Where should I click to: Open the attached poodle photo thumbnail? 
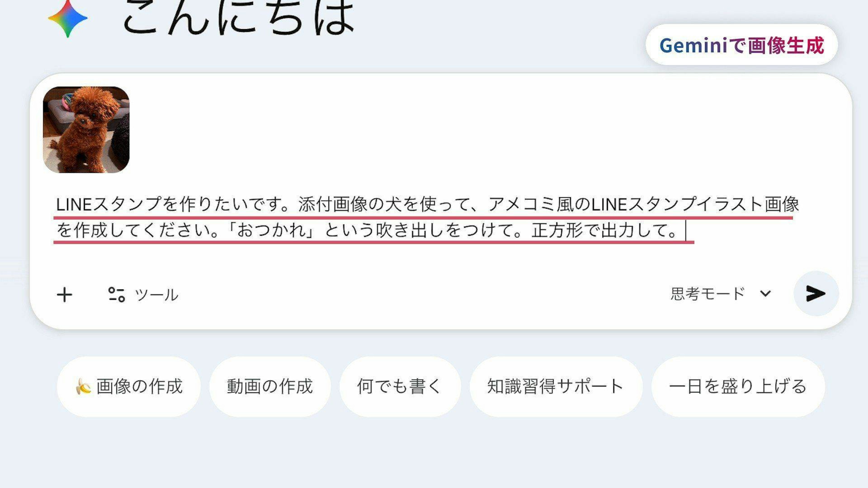(x=86, y=130)
